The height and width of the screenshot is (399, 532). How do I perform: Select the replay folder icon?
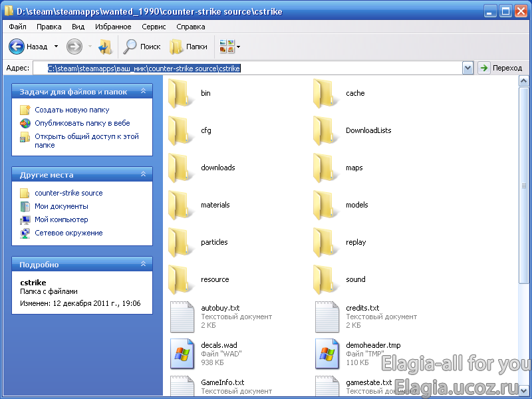[x=325, y=243]
